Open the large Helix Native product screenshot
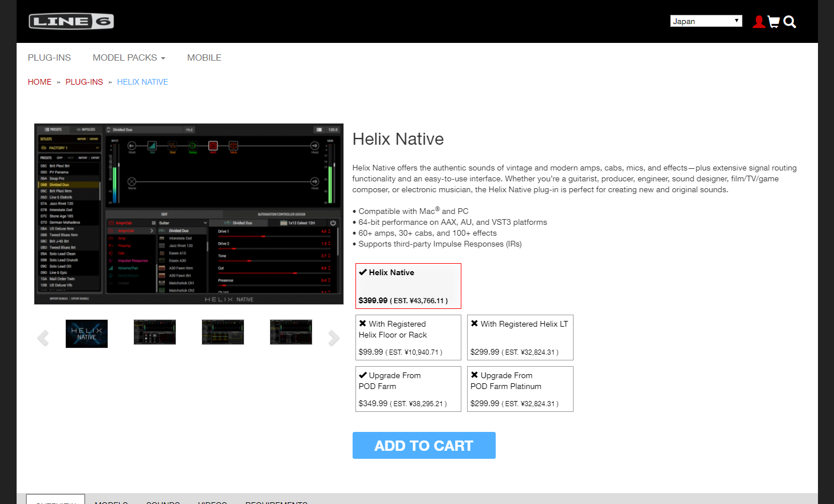834x504 pixels. 189,214
